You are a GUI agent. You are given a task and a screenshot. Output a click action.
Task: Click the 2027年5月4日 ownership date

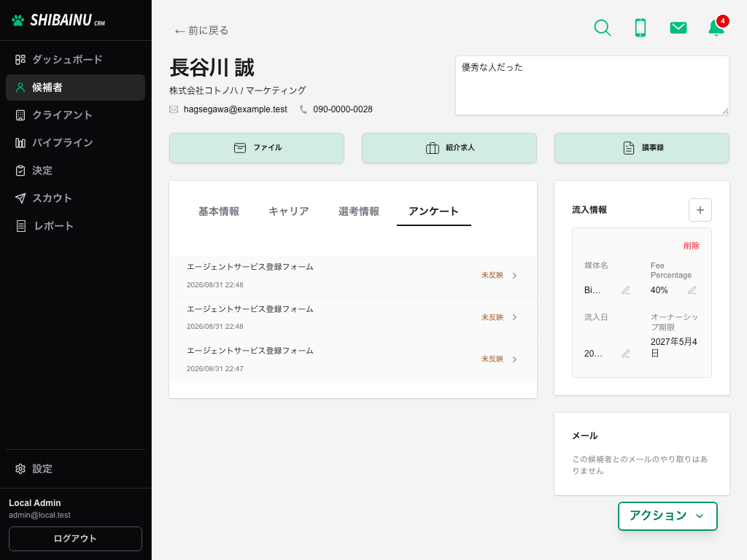[x=673, y=348]
